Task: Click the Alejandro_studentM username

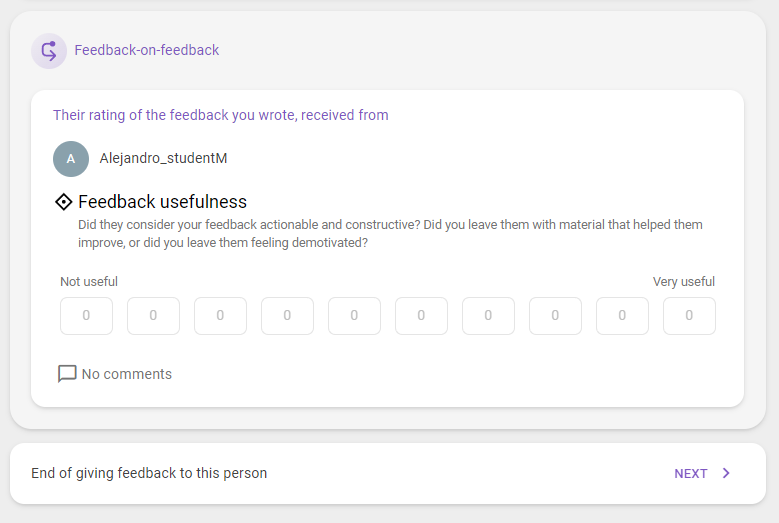Action: click(163, 158)
